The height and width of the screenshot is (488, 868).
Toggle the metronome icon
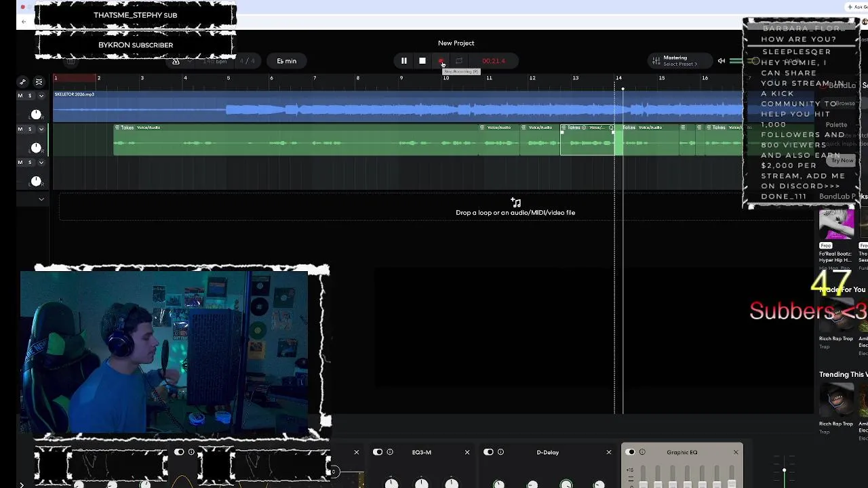[x=176, y=61]
